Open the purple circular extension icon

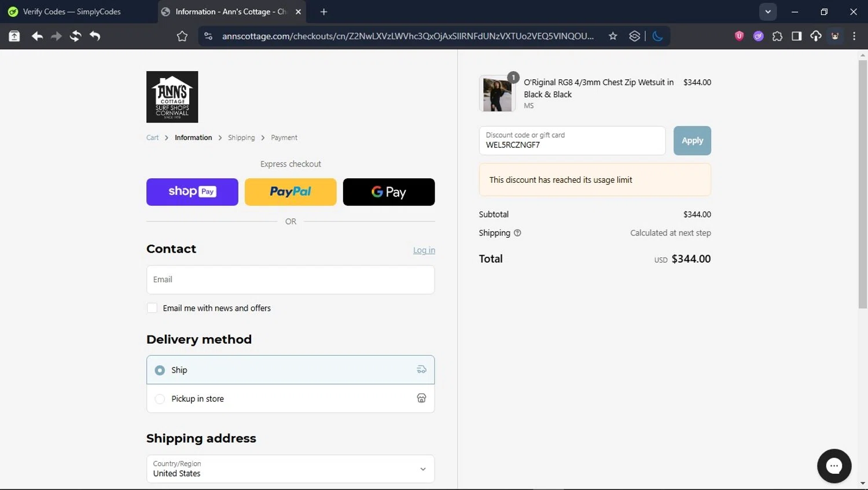(x=758, y=36)
